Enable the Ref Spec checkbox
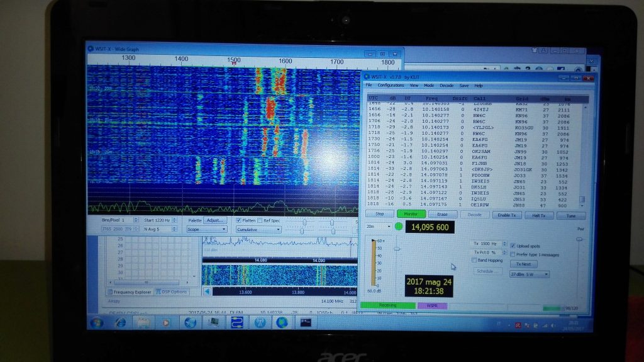 (x=260, y=220)
